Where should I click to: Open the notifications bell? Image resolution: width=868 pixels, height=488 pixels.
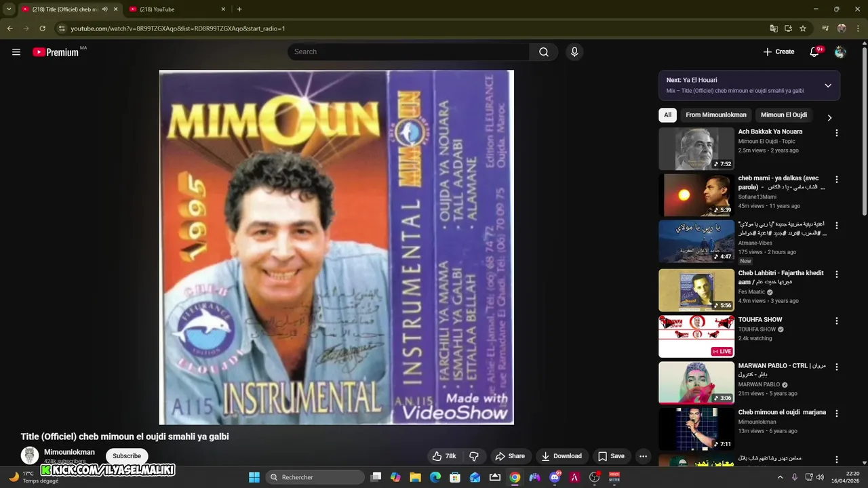816,52
